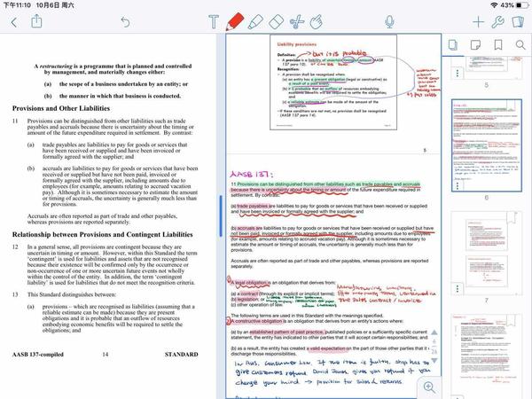This screenshot has width=532, height=399.
Task: Tap highlighted 'A legal obligation' text
Action: (250, 283)
